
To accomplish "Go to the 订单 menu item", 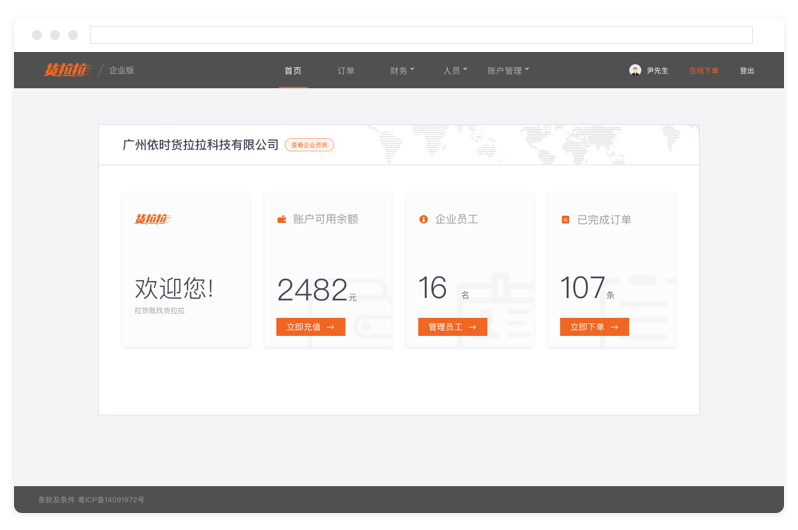I will coord(346,71).
